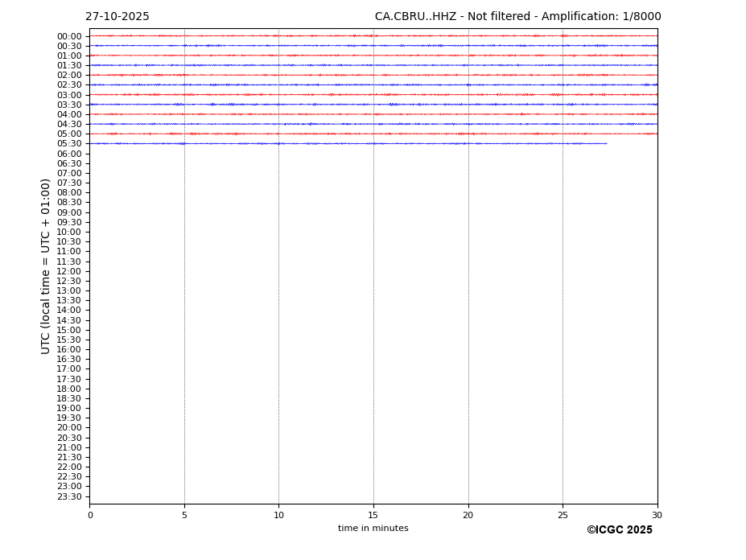The width and height of the screenshot is (746, 560).
Task: Pick the 18:00 time tick label
Action: (69, 389)
